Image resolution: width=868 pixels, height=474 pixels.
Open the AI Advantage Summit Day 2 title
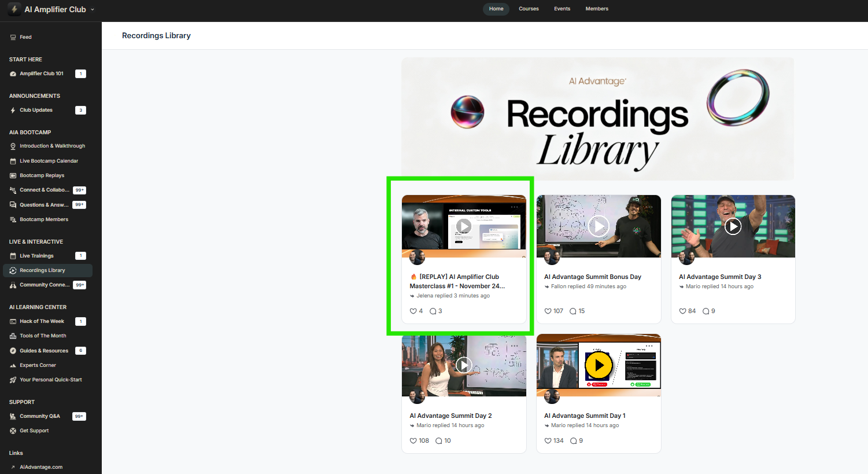pyautogui.click(x=450, y=416)
